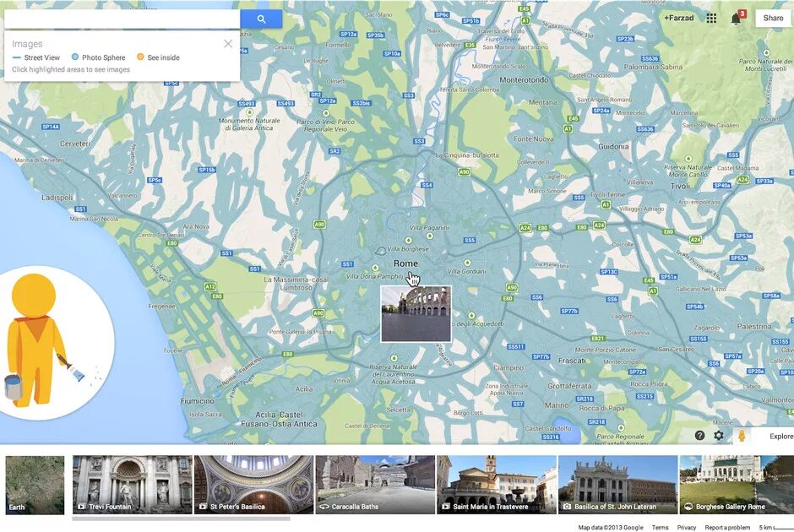794x532 pixels.
Task: Click the Tivoli town label
Action: (x=680, y=186)
